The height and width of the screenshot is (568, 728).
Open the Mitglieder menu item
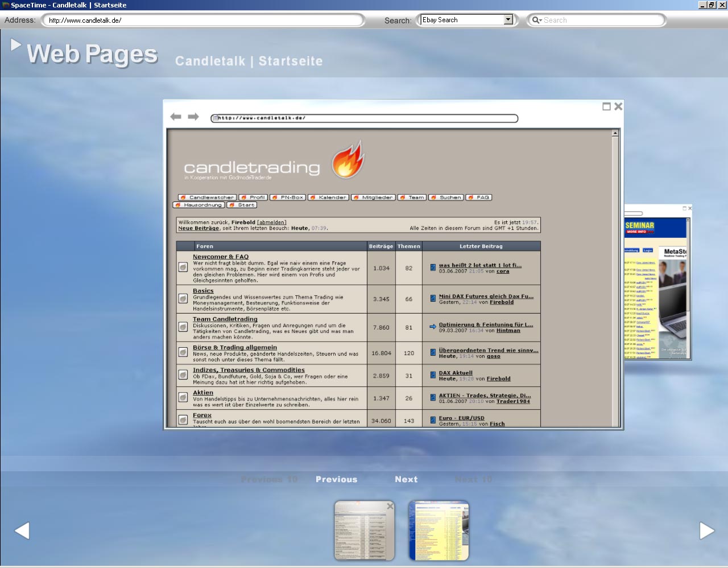(373, 197)
